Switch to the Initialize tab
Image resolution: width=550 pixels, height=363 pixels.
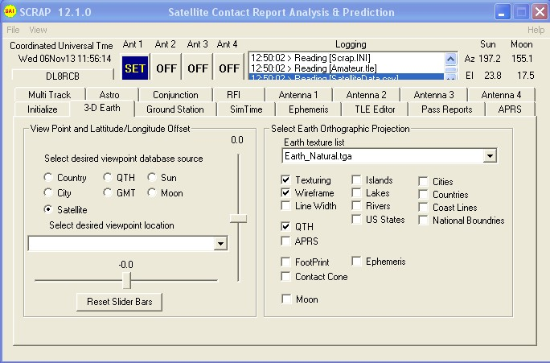[42, 109]
